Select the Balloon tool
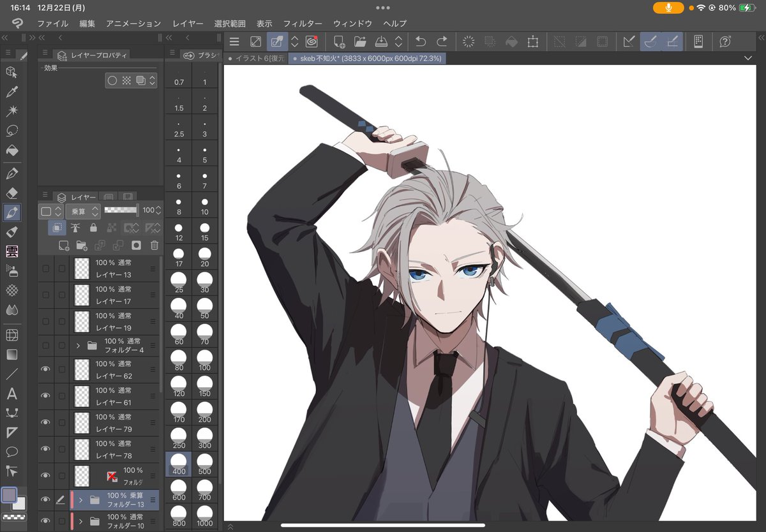766x532 pixels. tap(11, 452)
